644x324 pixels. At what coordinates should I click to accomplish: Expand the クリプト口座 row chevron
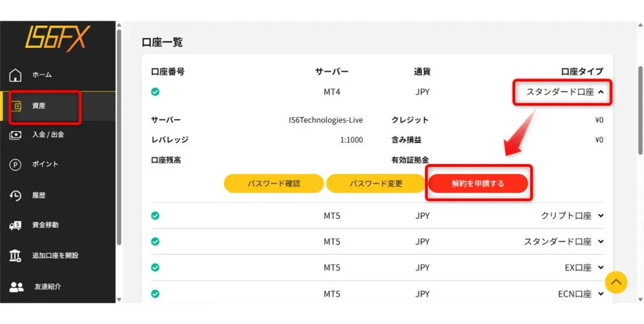tap(601, 216)
